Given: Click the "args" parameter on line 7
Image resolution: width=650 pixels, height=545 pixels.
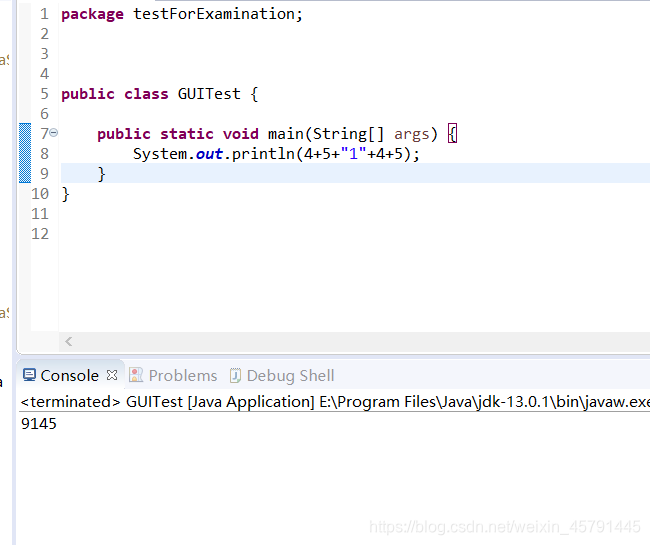Looking at the screenshot, I should tap(411, 134).
